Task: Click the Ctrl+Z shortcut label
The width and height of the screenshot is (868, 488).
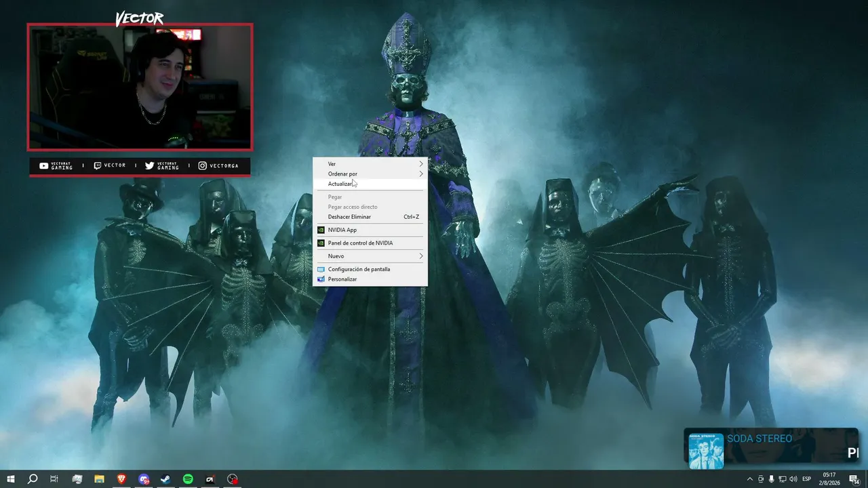Action: click(412, 217)
